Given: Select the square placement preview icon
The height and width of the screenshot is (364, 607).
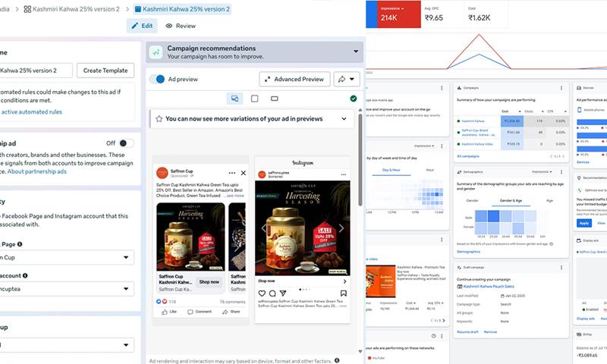Looking at the screenshot, I should click(254, 99).
